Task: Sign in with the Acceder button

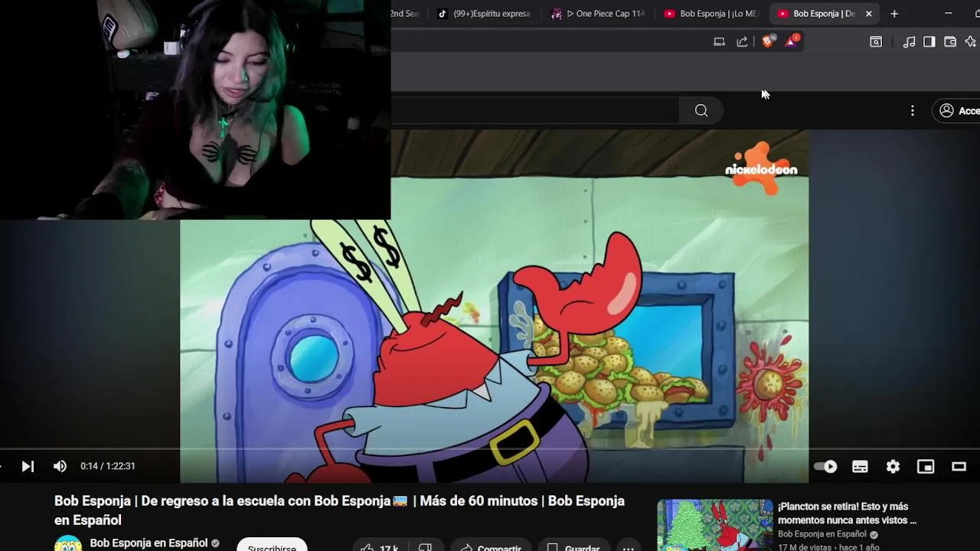Action: pyautogui.click(x=957, y=111)
